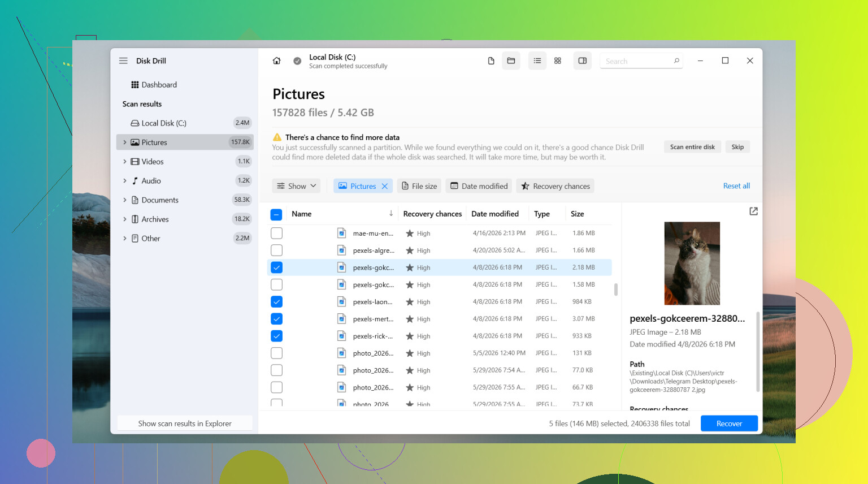Expand the Audio category chevron
This screenshot has width=868, height=484.
[125, 181]
